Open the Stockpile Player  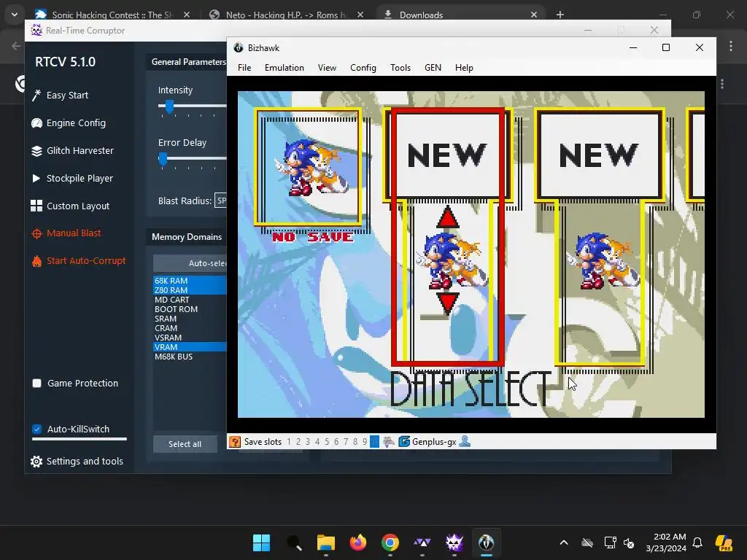(x=72, y=178)
